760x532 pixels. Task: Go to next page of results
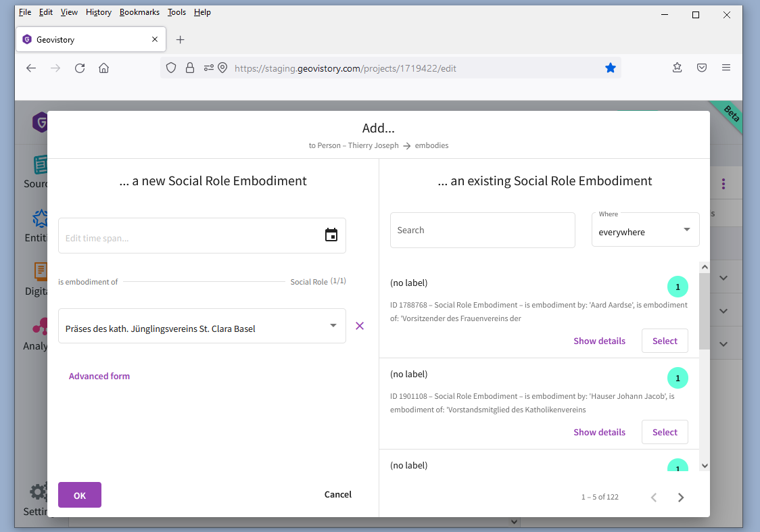pos(680,497)
